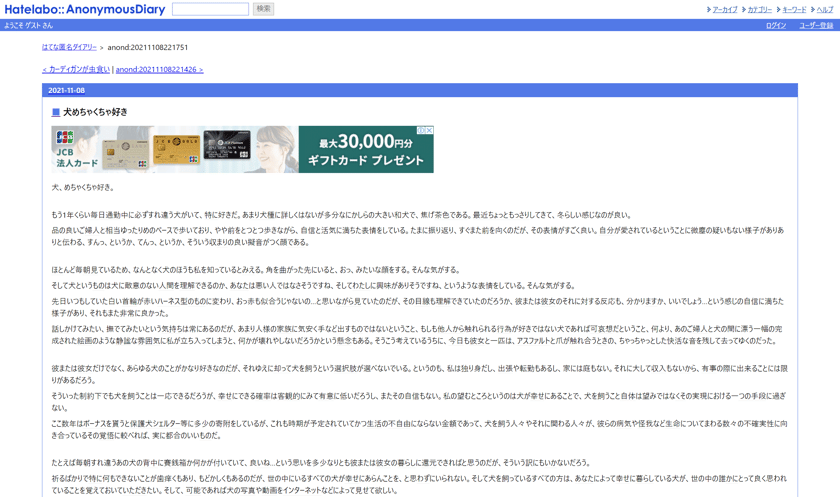Viewport: 840px width, 497px height.
Task: Click paragraph starting 祈るばかりで特に何も
Action: pyautogui.click(x=419, y=484)
